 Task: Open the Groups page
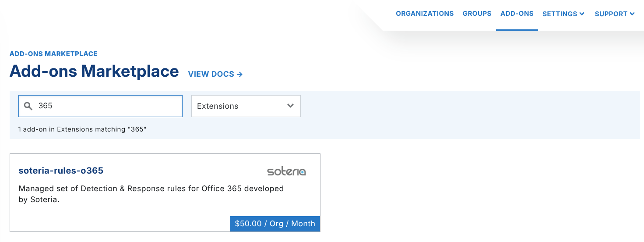pyautogui.click(x=477, y=14)
